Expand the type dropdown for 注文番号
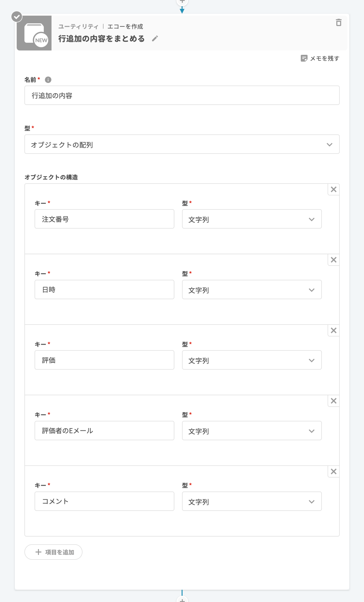 coord(252,219)
